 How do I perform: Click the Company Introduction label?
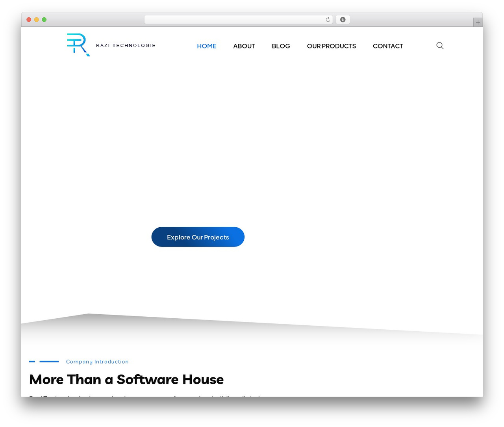pyautogui.click(x=97, y=362)
